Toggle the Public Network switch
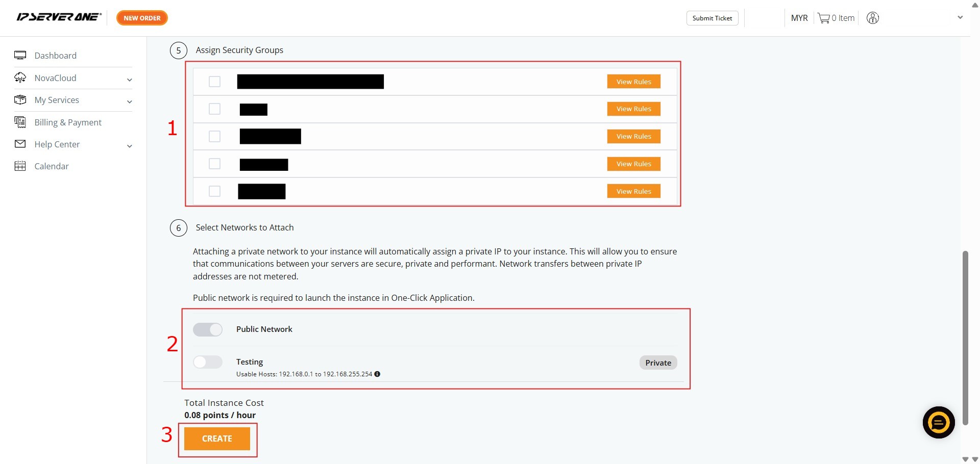 click(208, 329)
